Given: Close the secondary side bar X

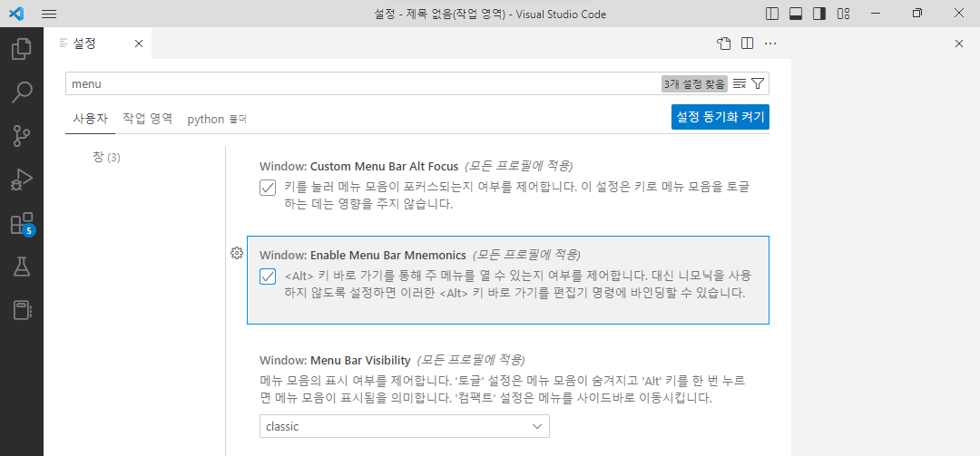Looking at the screenshot, I should tap(959, 44).
